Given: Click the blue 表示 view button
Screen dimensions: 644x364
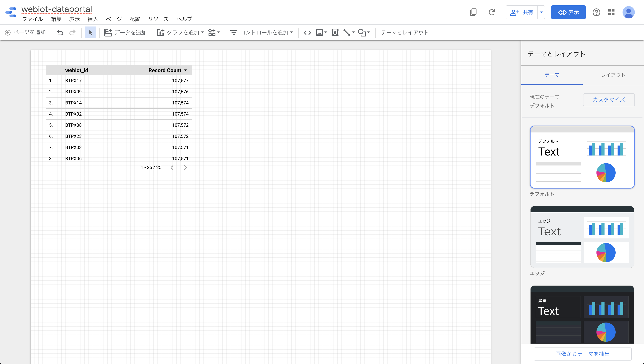Looking at the screenshot, I should tap(568, 12).
